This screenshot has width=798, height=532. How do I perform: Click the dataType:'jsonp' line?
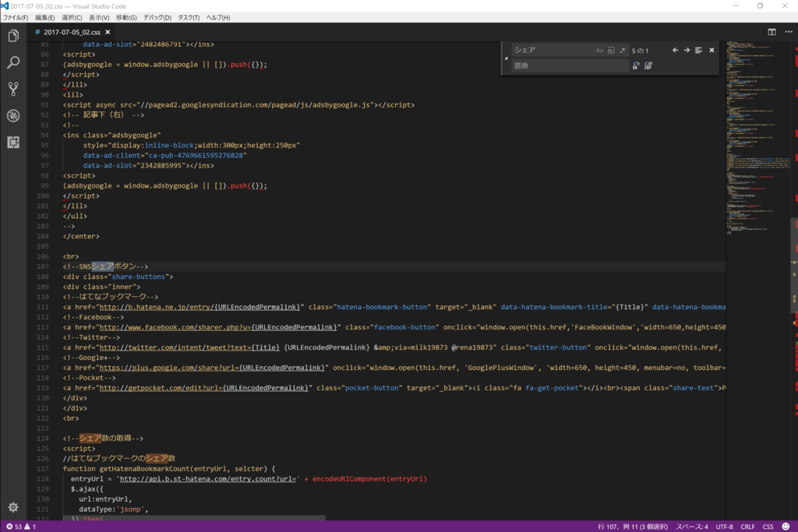114,509
